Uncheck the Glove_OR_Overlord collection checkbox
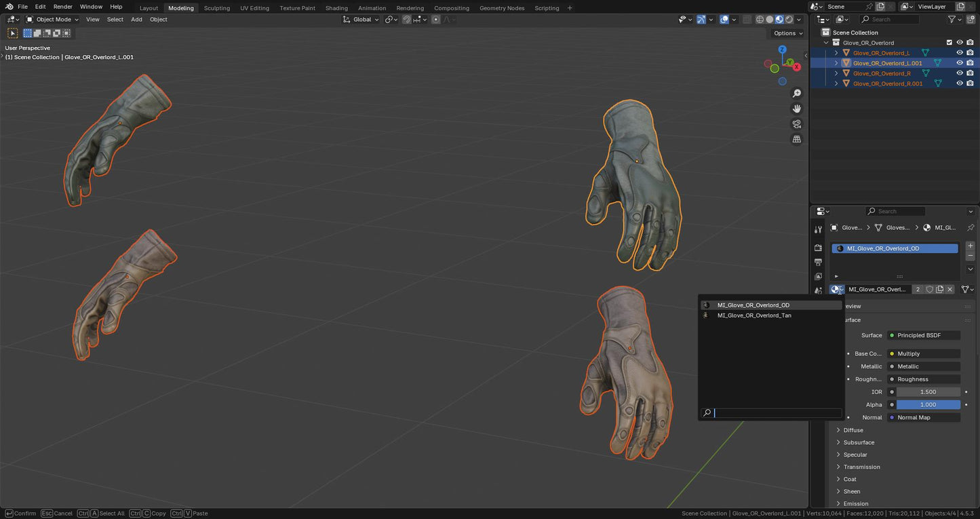This screenshot has height=519, width=980. [949, 43]
